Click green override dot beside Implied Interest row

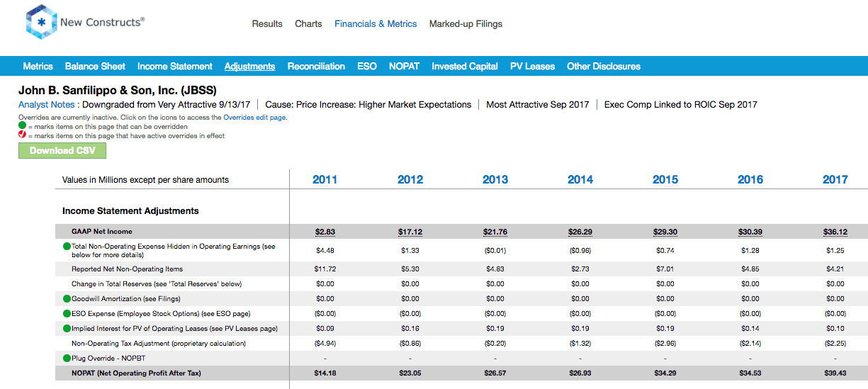tap(67, 329)
